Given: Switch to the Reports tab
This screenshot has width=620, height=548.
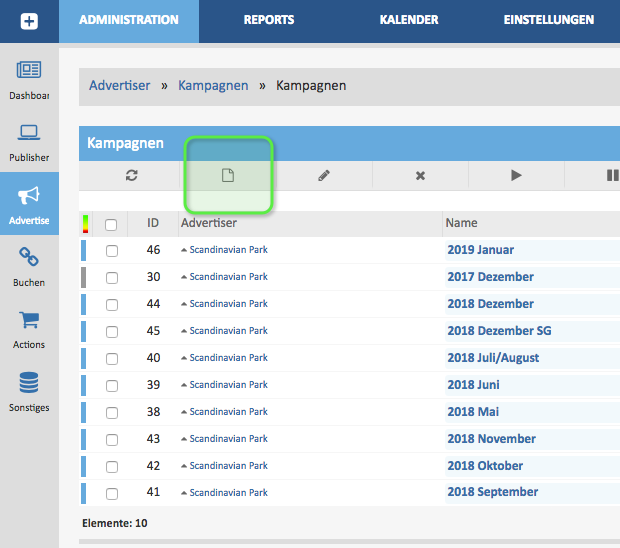Looking at the screenshot, I should click(x=268, y=20).
